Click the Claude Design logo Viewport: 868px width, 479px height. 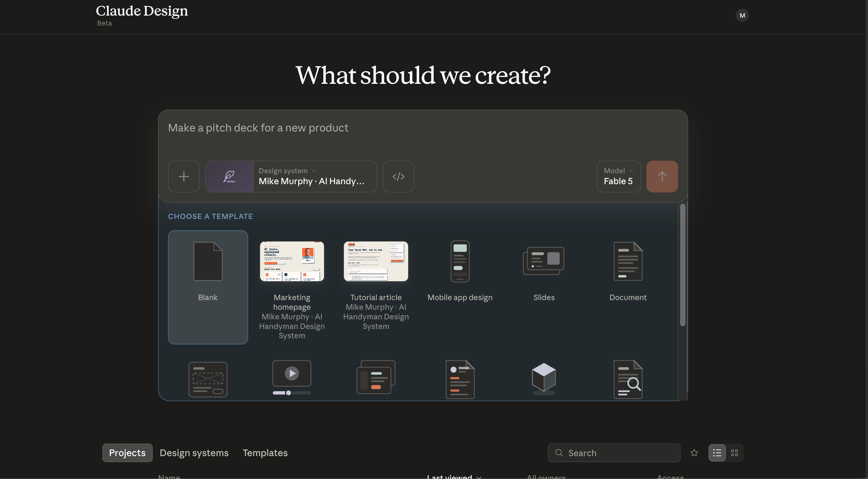coord(142,11)
